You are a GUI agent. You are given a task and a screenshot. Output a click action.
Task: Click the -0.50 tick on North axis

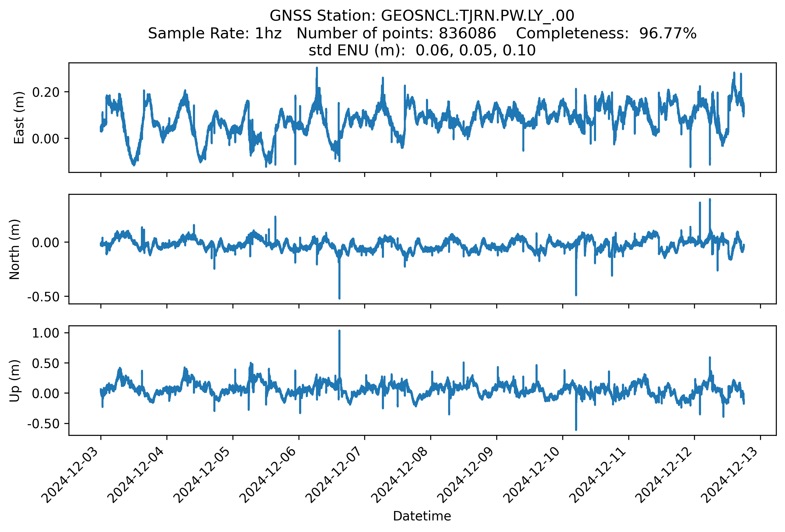pos(43,296)
